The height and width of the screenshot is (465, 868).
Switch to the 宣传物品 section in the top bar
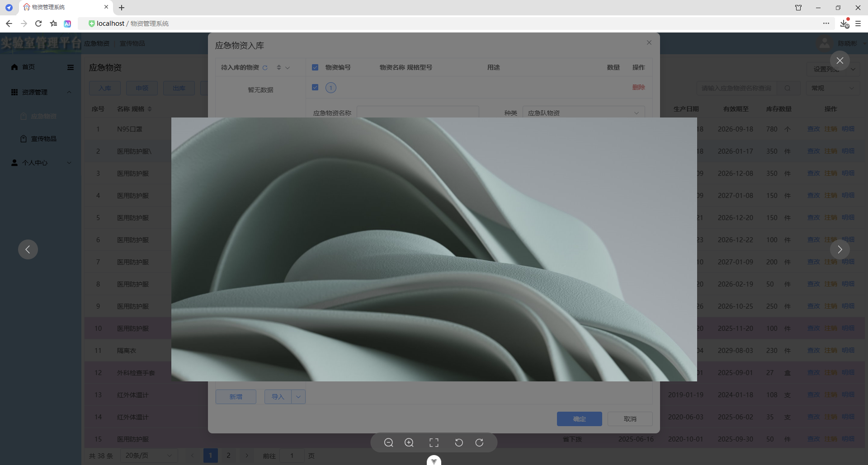[132, 43]
